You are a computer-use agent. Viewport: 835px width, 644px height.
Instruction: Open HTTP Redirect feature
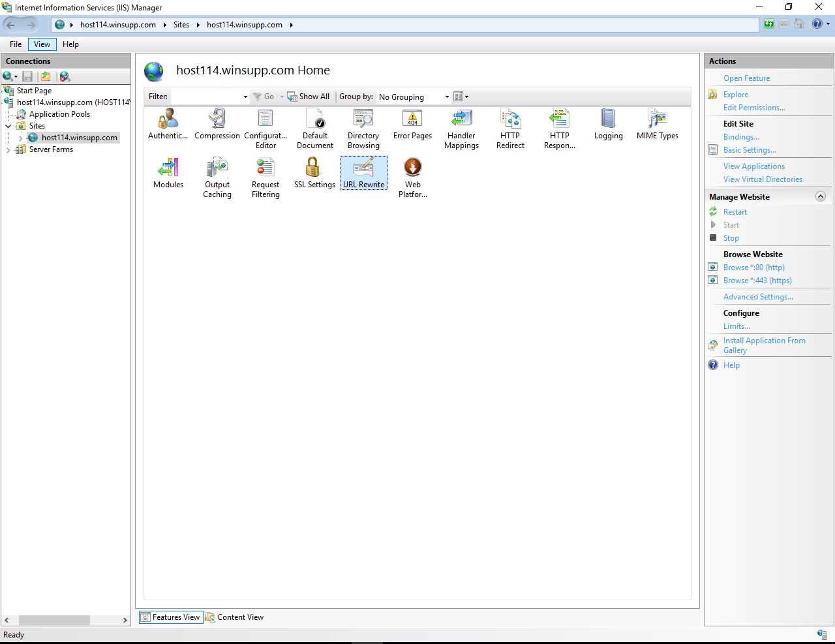point(510,129)
